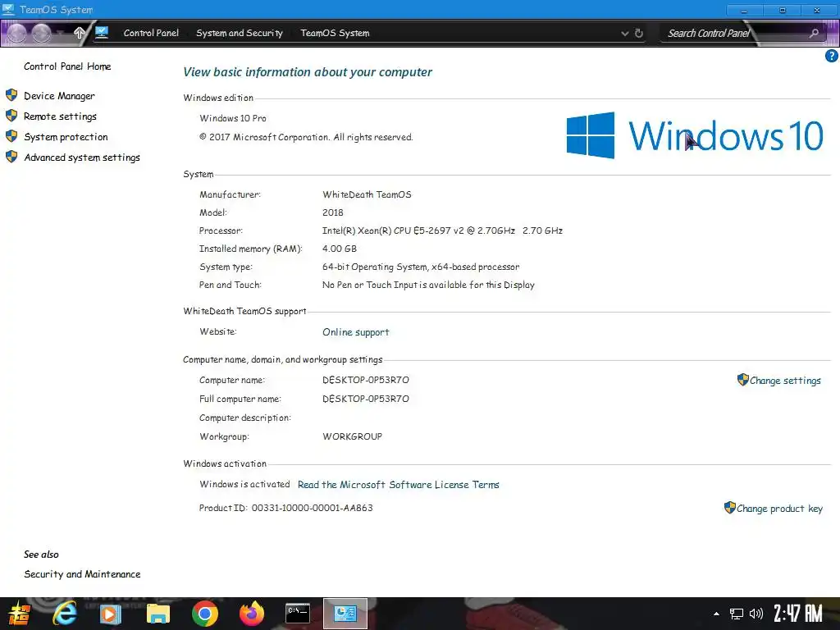The height and width of the screenshot is (630, 840).
Task: Select the DESKTOP-0P53R7O computer name value
Action: pos(365,380)
